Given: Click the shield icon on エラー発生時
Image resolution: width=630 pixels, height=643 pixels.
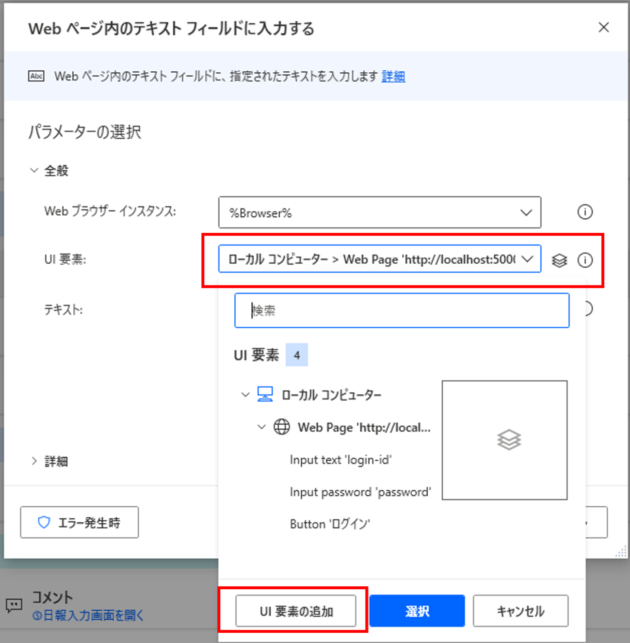Looking at the screenshot, I should (x=44, y=522).
